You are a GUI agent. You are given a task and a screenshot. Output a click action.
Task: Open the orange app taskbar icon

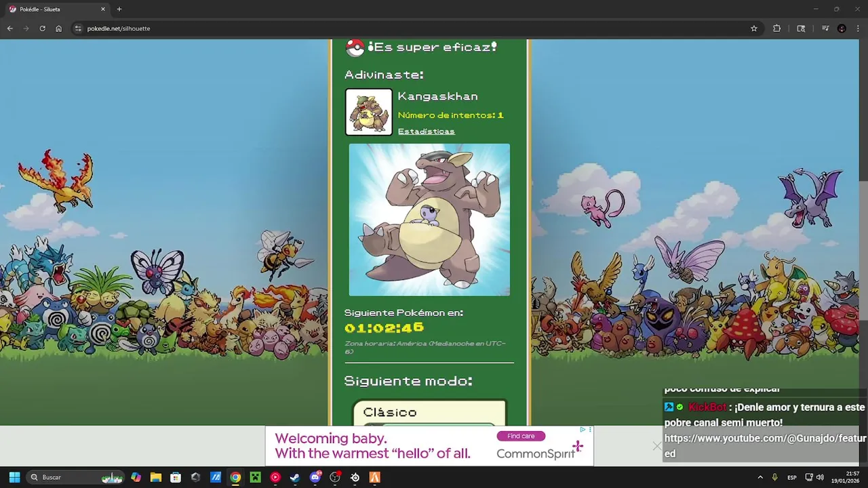[x=374, y=477]
